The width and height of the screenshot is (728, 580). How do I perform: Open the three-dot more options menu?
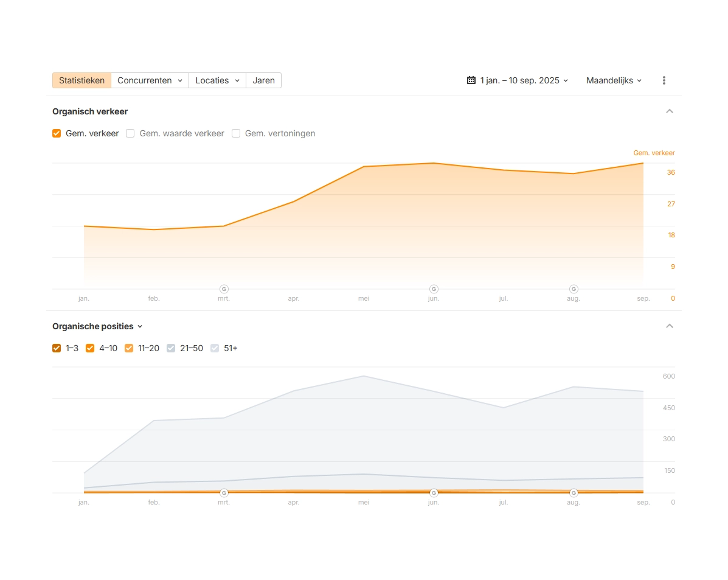point(664,80)
